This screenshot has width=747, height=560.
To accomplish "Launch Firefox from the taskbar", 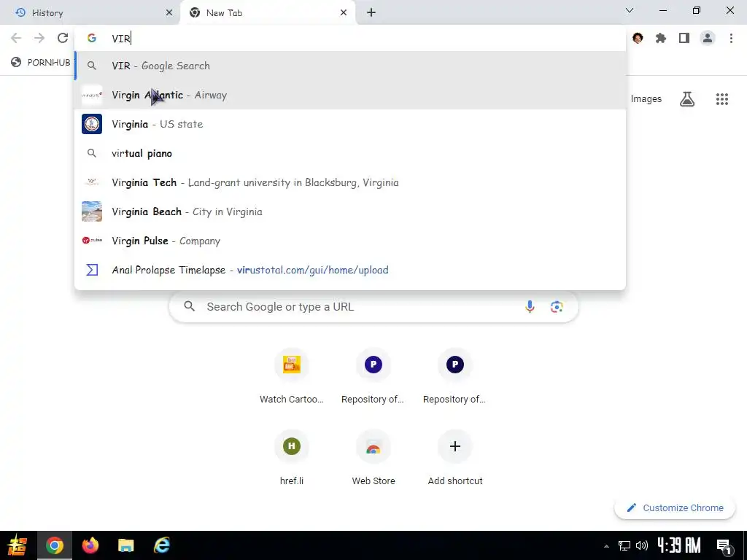I will (90, 545).
